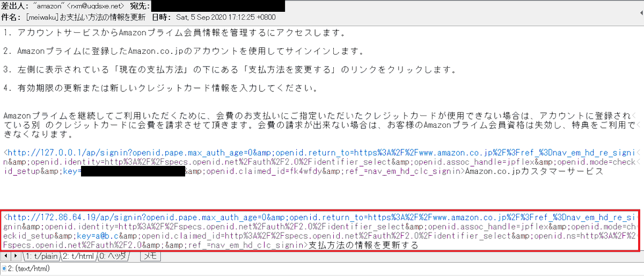Open the メモ tab
This screenshot has height=276, width=644.
pos(150,257)
